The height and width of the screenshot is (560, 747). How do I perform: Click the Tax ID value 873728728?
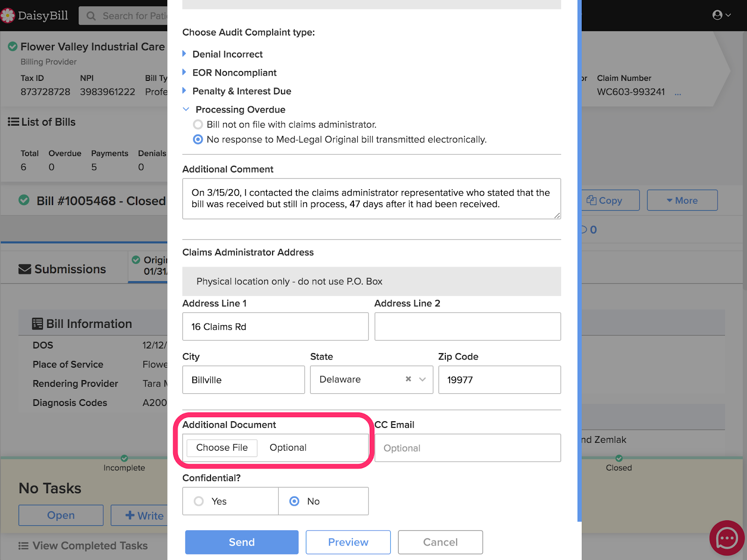pyautogui.click(x=45, y=92)
